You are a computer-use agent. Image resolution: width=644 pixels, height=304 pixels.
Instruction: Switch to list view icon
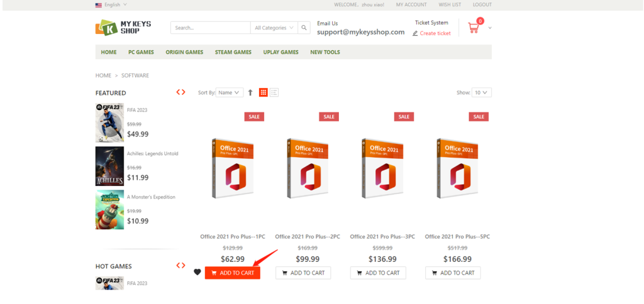274,92
